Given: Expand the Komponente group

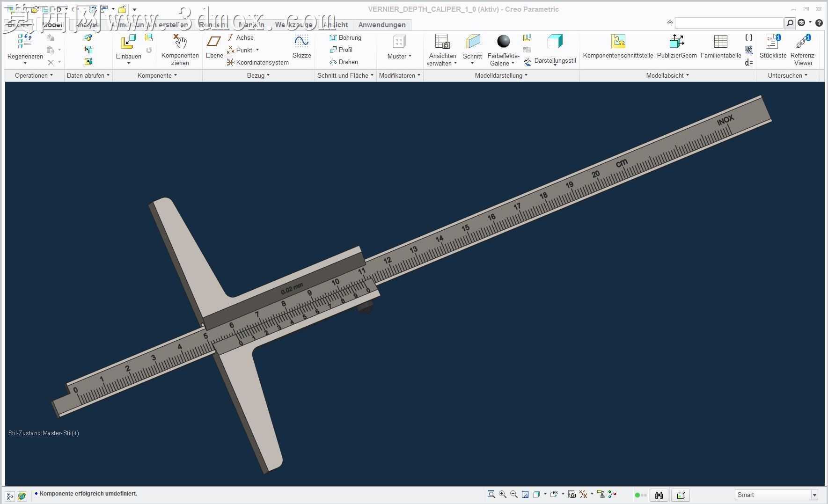Looking at the screenshot, I should coord(157,75).
